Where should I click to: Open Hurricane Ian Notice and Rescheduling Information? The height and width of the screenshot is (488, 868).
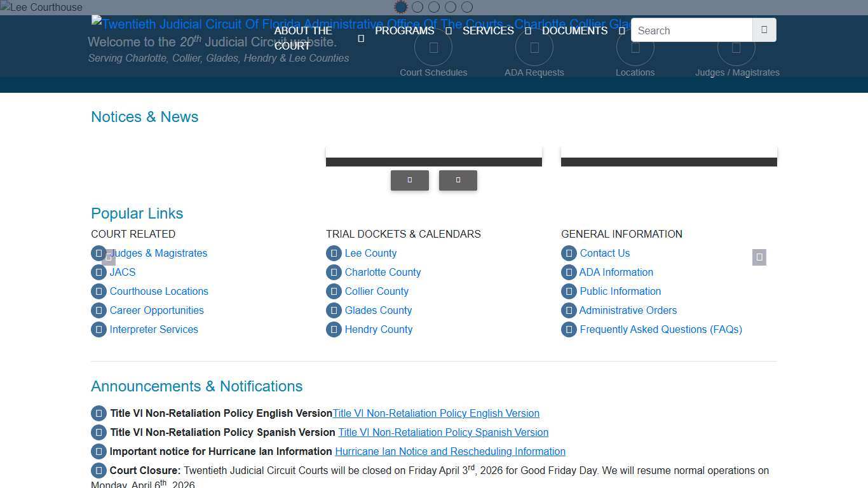[450, 452]
